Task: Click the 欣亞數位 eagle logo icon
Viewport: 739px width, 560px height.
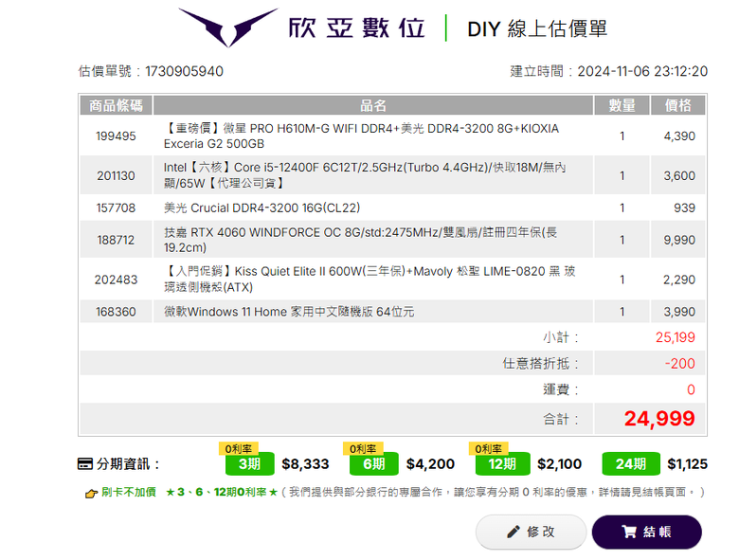Action: pos(228,27)
